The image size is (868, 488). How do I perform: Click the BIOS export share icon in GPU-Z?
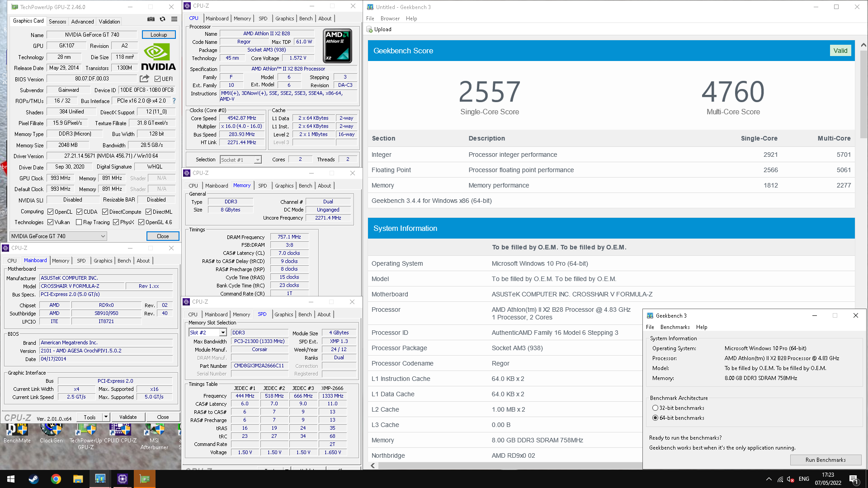(x=144, y=79)
